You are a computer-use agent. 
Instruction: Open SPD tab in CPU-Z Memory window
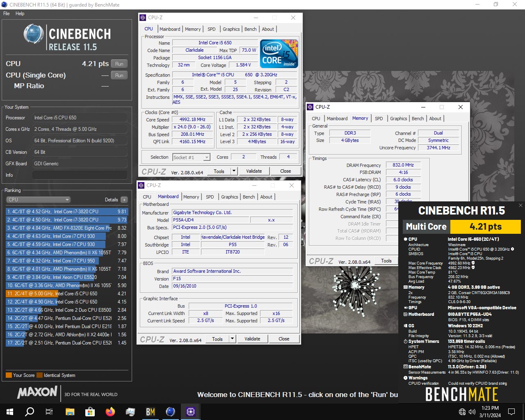click(379, 119)
